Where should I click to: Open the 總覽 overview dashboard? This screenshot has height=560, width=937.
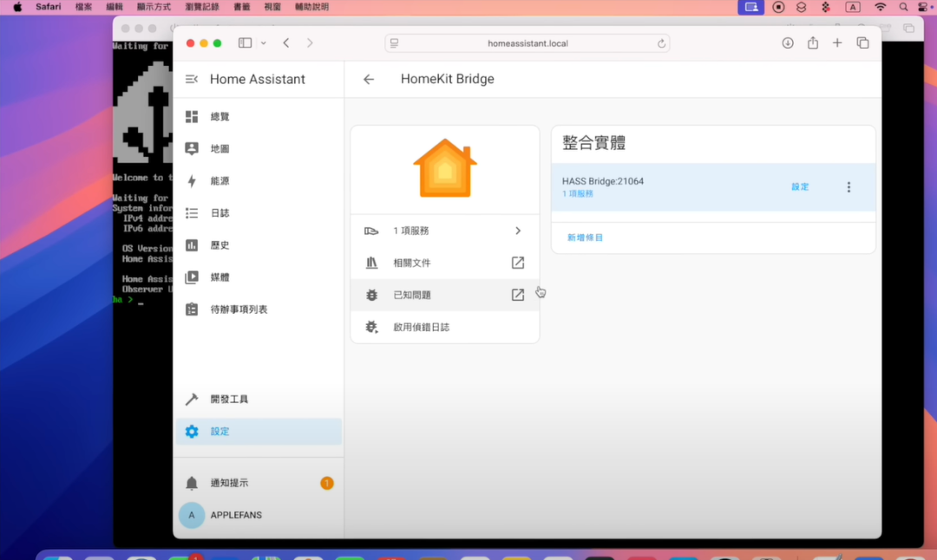click(x=259, y=116)
